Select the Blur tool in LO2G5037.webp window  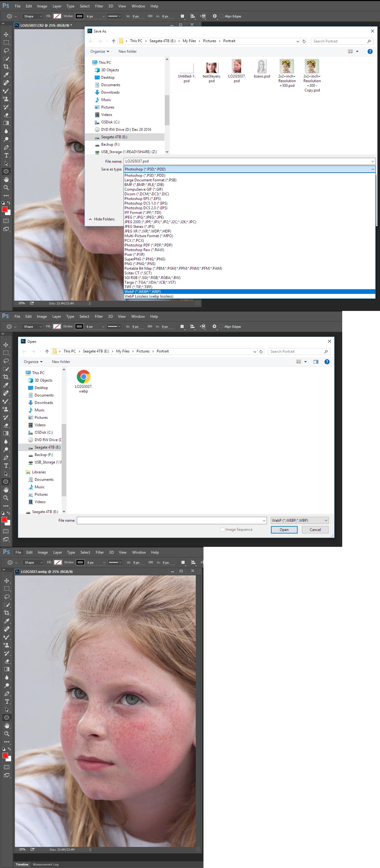7,678
